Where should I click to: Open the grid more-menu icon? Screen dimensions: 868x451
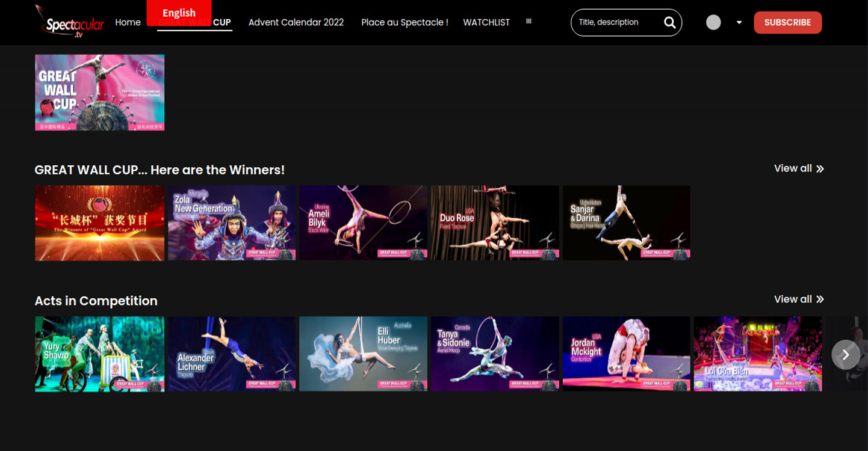click(529, 21)
